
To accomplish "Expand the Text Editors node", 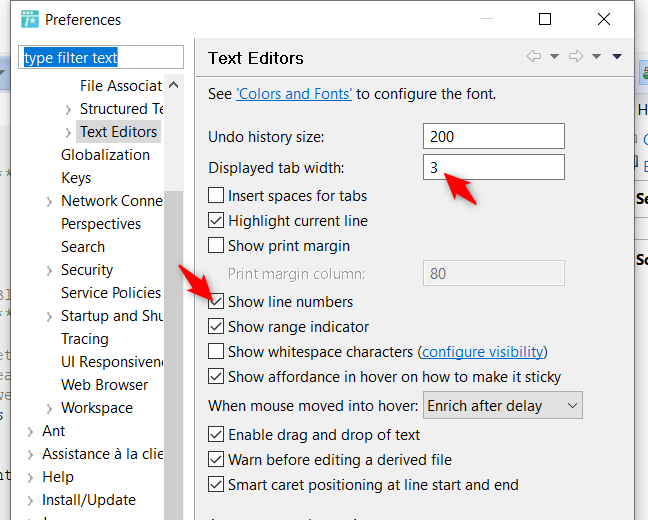I will click(x=68, y=133).
